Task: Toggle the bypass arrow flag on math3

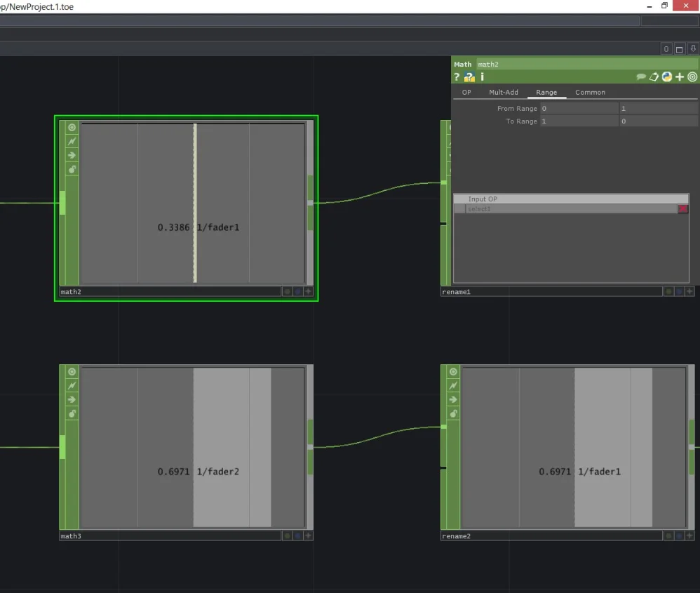Action: tap(72, 400)
